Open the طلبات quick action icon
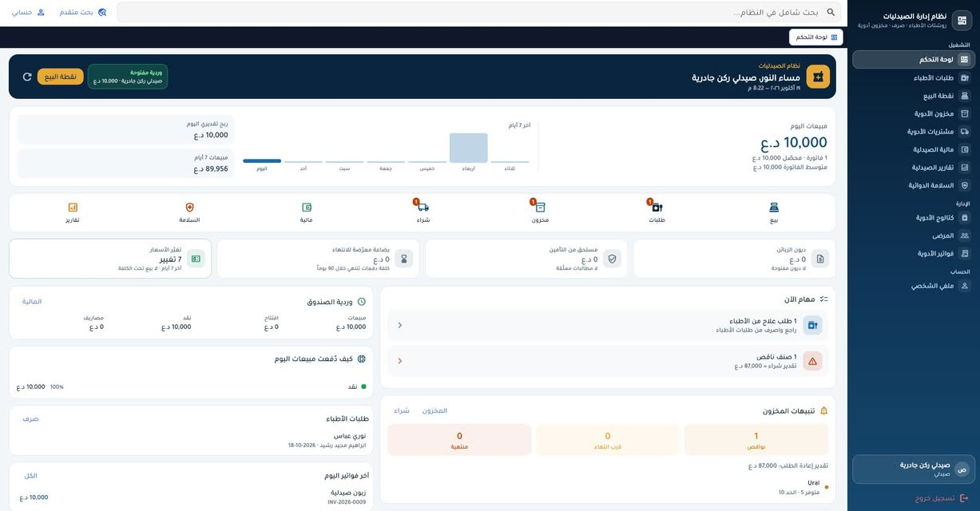This screenshot has height=511, width=980. click(x=657, y=208)
